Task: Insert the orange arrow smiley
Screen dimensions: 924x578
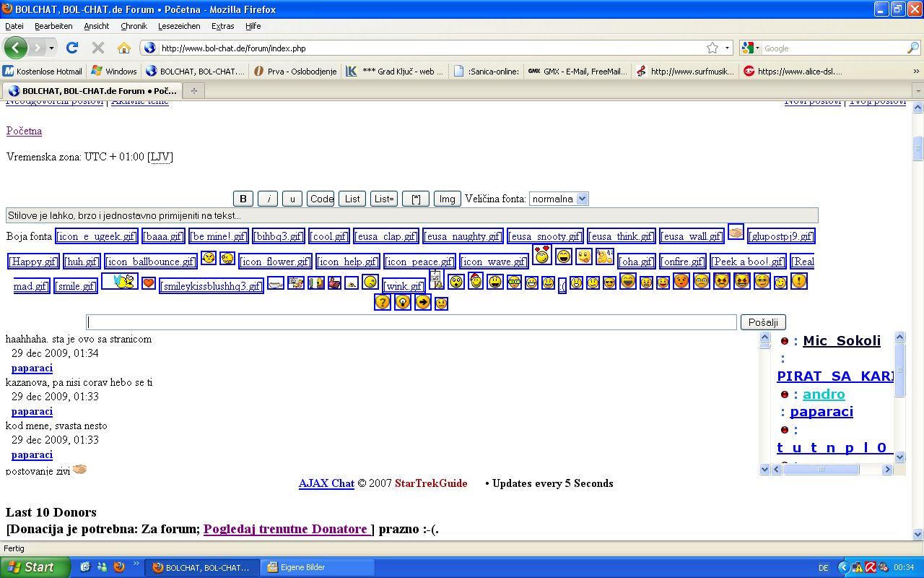Action: click(x=423, y=302)
